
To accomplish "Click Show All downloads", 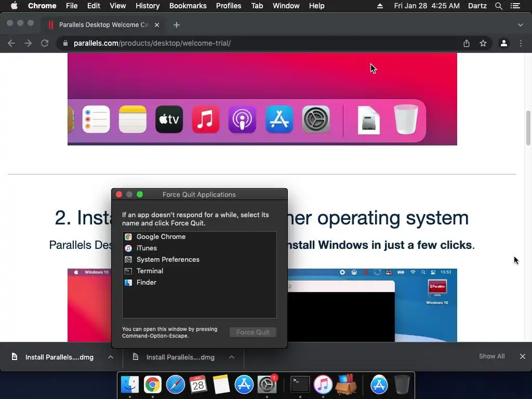I will tap(491, 356).
